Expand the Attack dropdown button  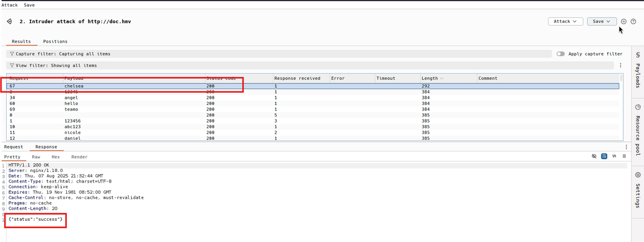coord(566,22)
